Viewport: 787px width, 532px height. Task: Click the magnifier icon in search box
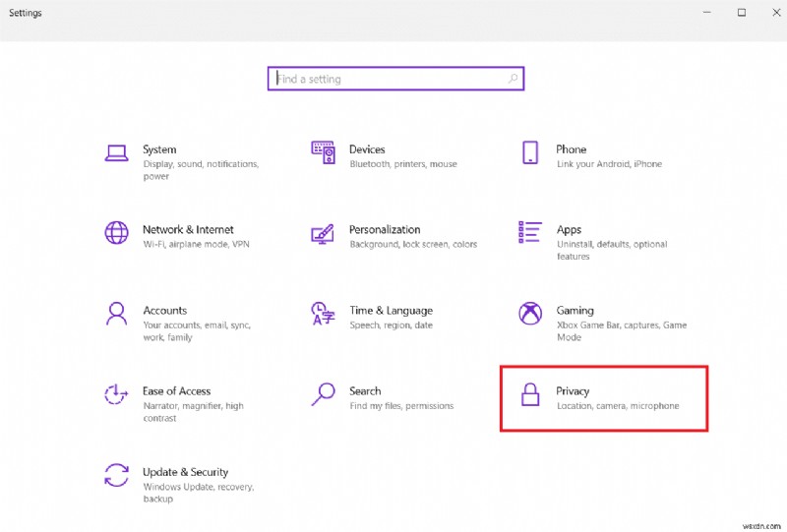tap(513, 79)
